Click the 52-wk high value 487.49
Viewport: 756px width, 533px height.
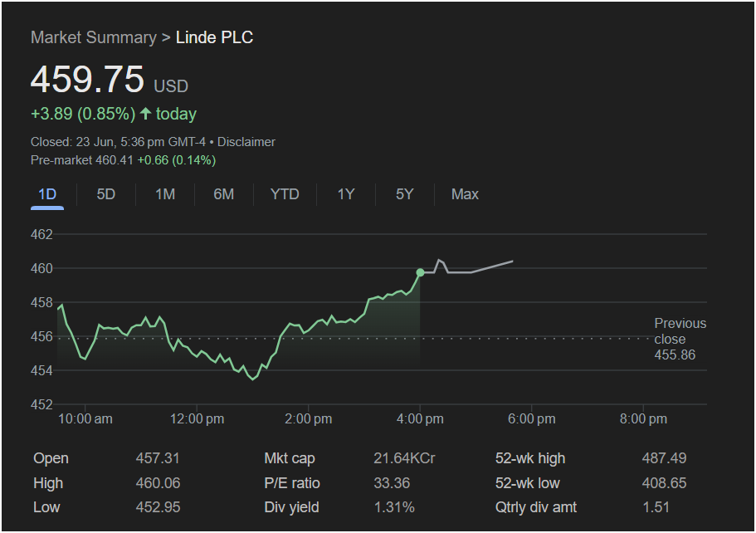click(664, 458)
